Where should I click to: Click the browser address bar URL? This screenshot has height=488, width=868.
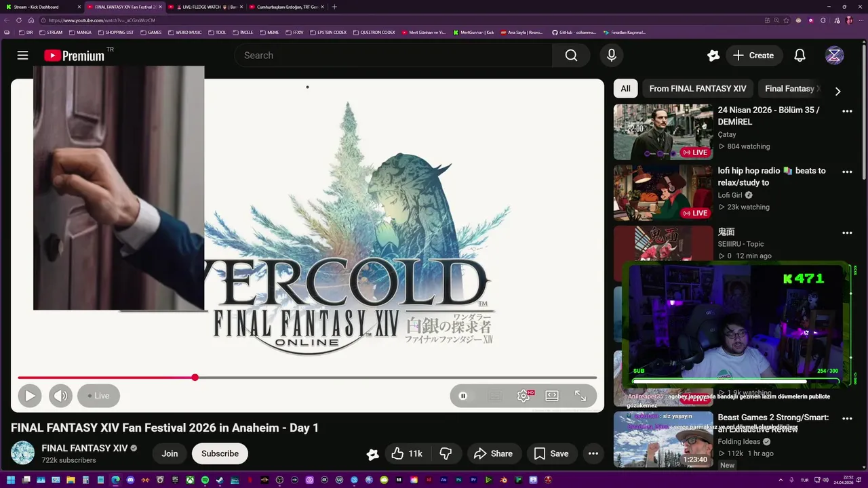tap(102, 20)
